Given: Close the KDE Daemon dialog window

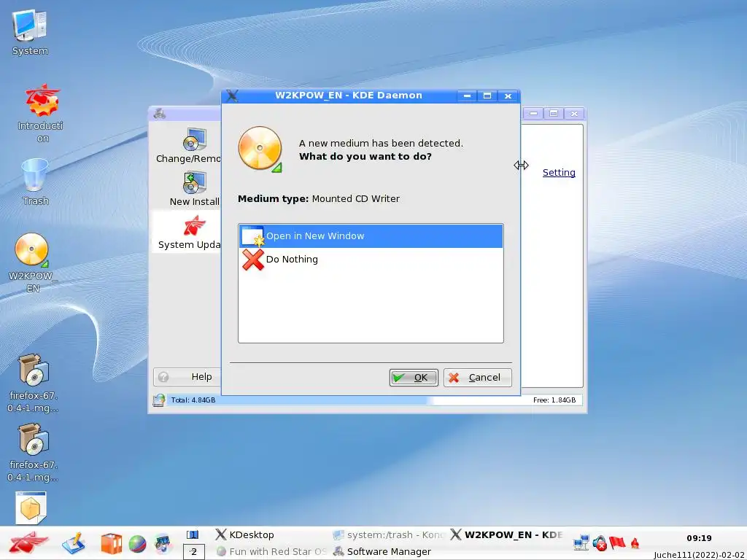Looking at the screenshot, I should [x=508, y=96].
